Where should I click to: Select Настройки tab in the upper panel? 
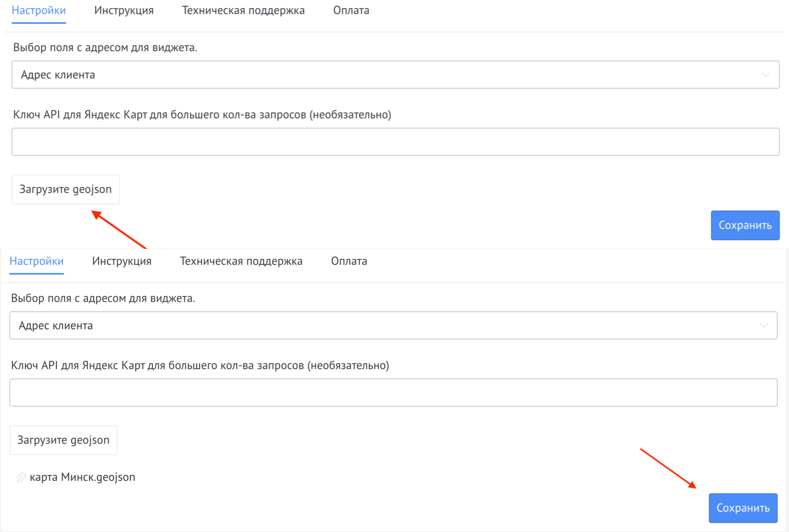(39, 10)
